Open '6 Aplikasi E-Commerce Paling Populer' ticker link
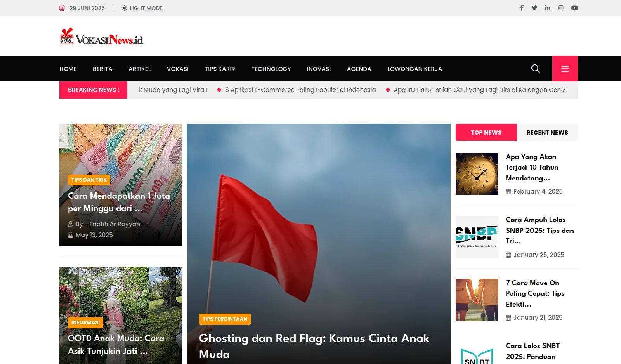The height and width of the screenshot is (364, 621). point(300,90)
